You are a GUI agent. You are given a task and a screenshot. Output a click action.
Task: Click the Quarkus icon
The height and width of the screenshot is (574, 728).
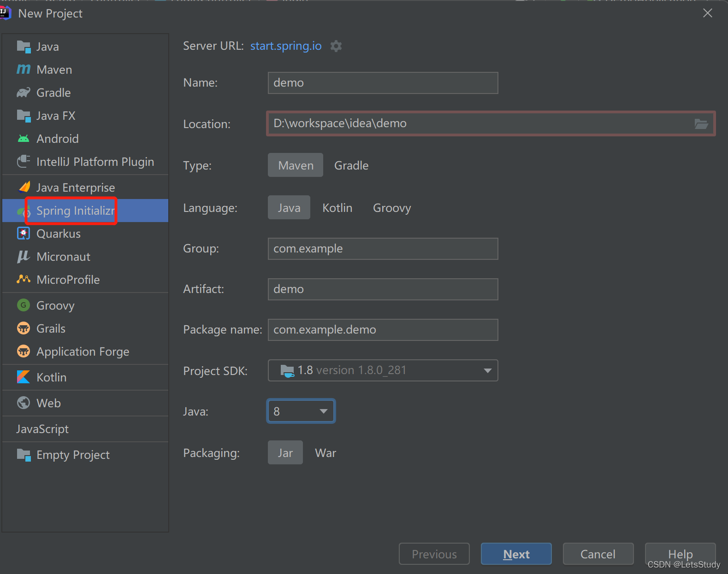click(24, 234)
